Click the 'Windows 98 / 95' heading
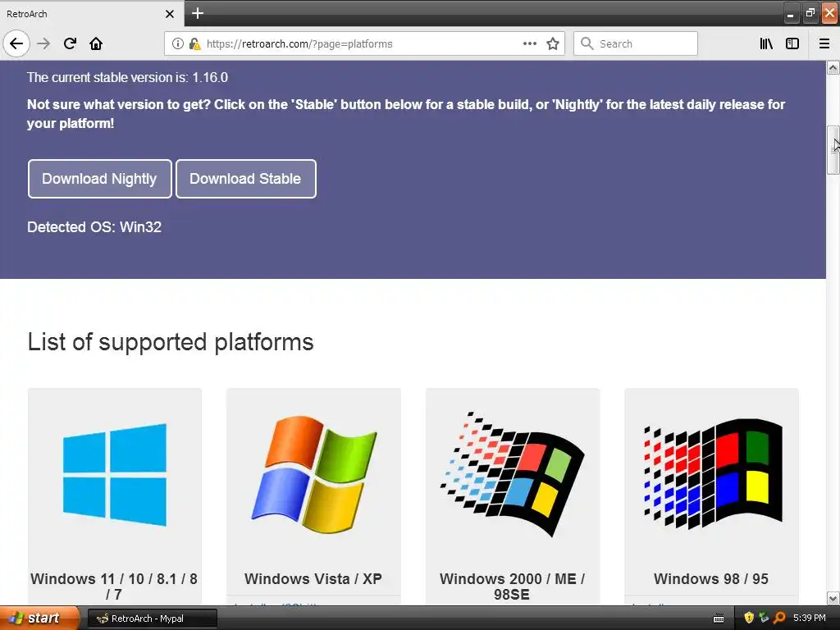Viewport: 840px width, 630px height. point(711,579)
